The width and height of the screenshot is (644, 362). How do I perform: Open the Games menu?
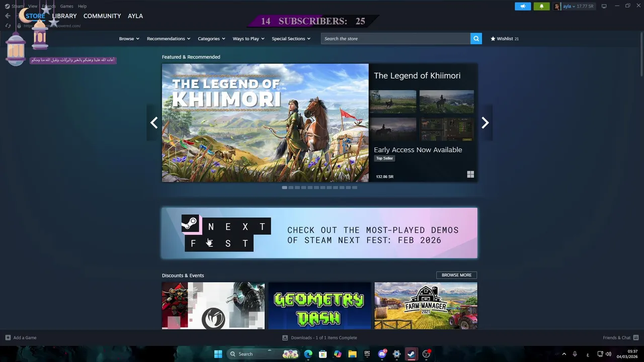click(x=66, y=6)
